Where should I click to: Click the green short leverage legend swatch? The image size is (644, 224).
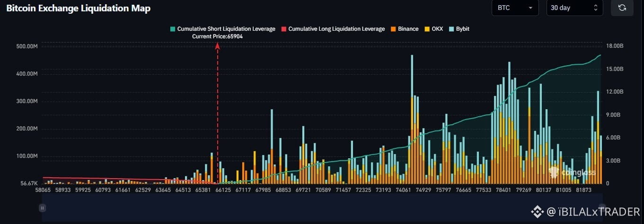point(173,29)
